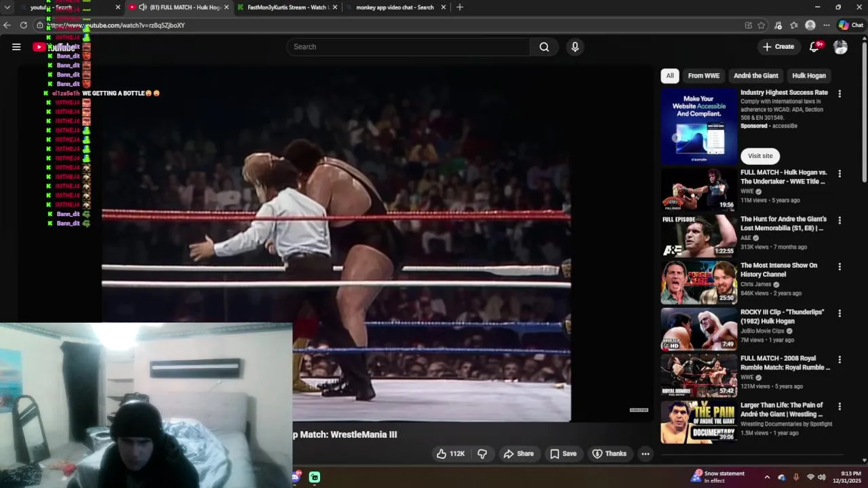Switch to monkey app video chat tab
The image size is (868, 488).
(390, 7)
